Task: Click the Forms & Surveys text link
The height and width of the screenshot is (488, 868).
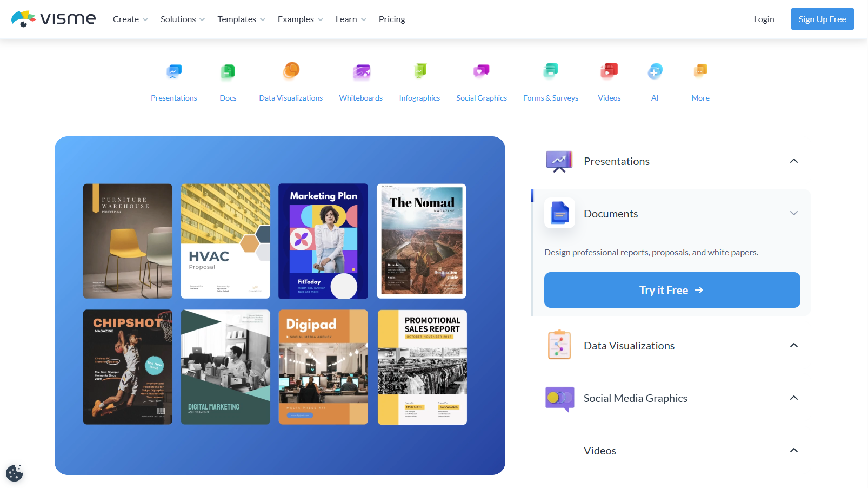Action: coord(551,98)
